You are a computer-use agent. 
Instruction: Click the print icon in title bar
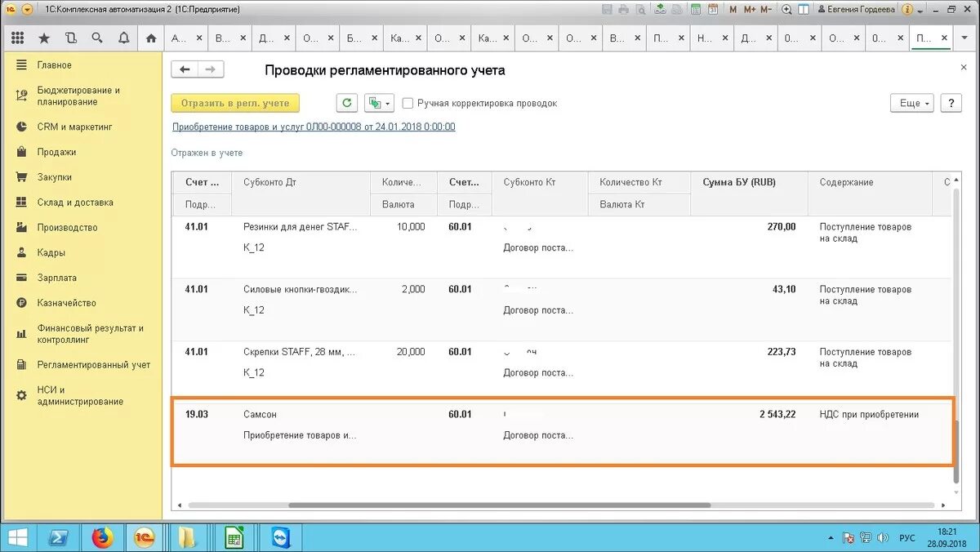(x=624, y=9)
